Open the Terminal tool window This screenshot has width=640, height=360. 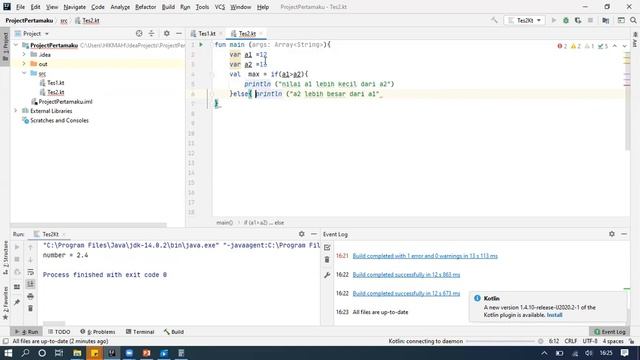[140, 332]
